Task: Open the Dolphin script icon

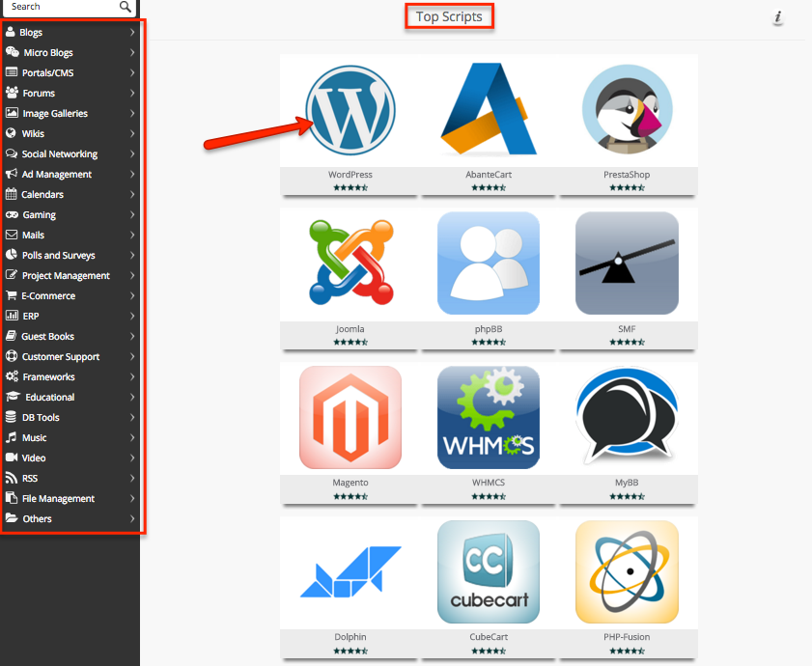Action: [350, 571]
